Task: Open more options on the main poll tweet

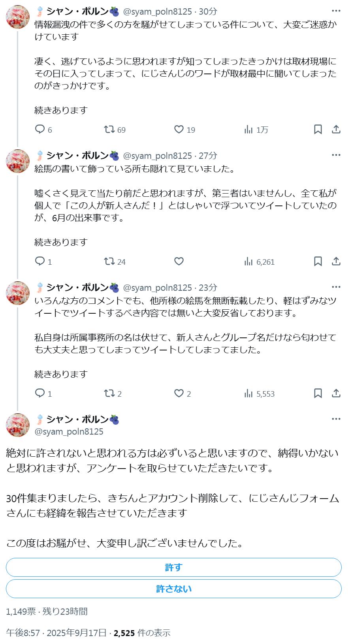Action: 336,419
